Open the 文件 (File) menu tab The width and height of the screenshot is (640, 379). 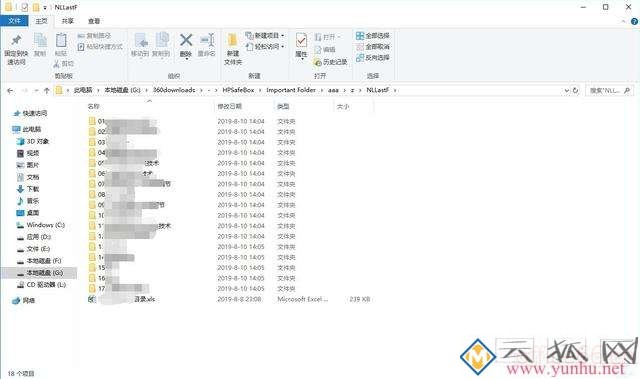(14, 21)
